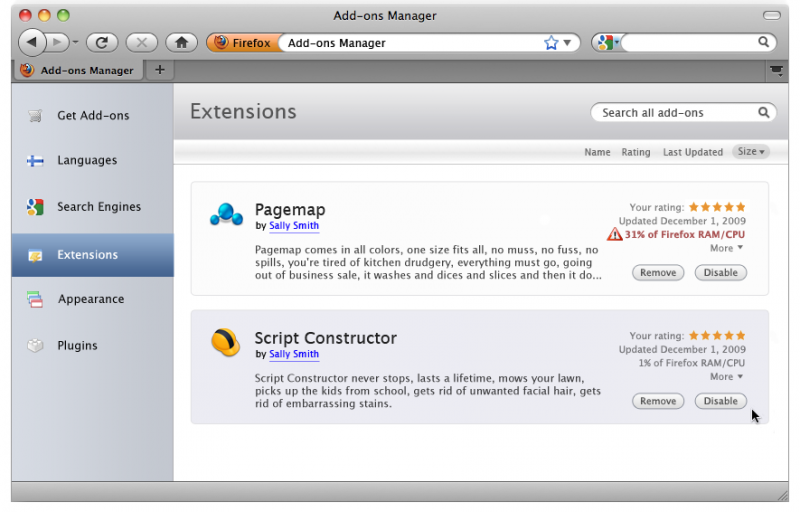Remove the Pagemap extension
This screenshot has width=800, height=512.
[657, 272]
